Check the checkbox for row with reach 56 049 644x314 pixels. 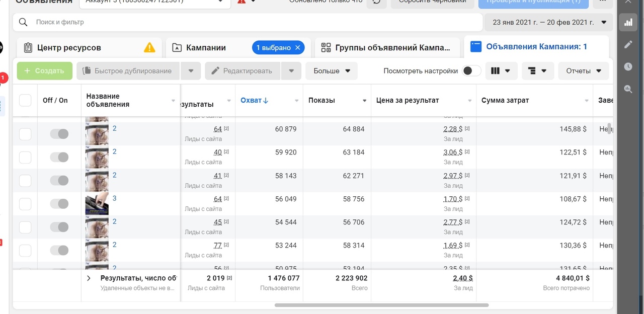point(25,204)
